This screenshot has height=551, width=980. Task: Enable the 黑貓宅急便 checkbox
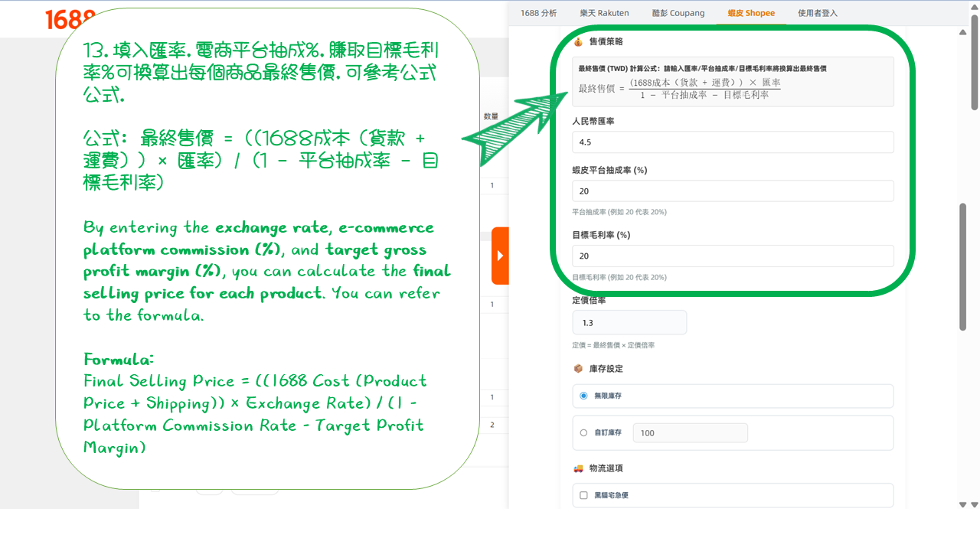[583, 495]
